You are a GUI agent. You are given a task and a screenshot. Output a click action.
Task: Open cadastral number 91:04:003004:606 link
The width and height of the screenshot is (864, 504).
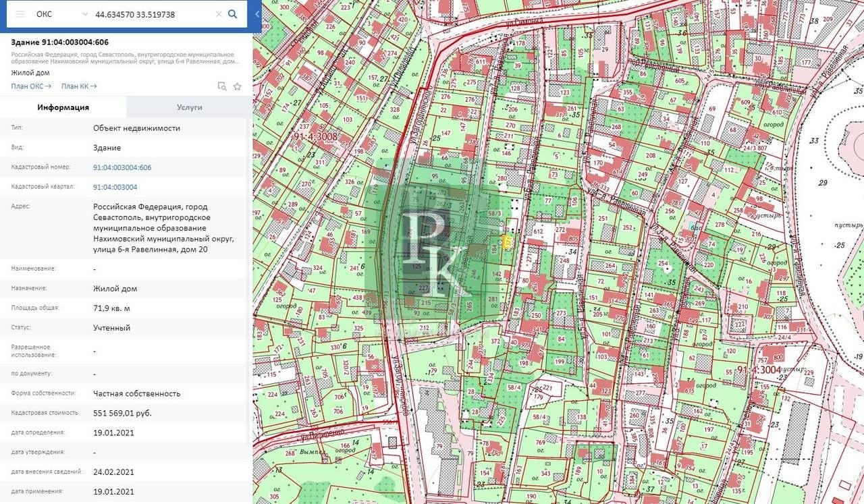[x=122, y=167]
